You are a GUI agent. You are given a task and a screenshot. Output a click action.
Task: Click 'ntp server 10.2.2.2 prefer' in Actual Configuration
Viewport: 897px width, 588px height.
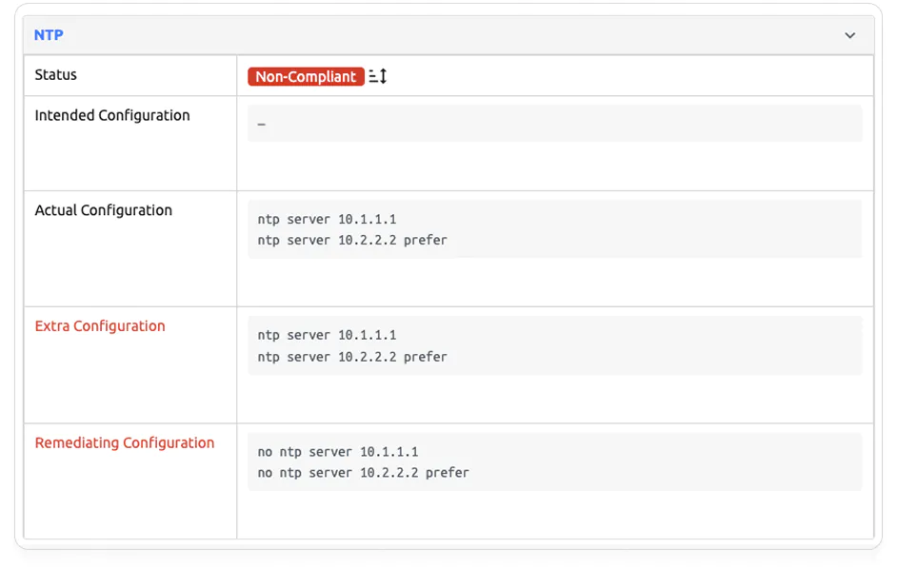(351, 241)
